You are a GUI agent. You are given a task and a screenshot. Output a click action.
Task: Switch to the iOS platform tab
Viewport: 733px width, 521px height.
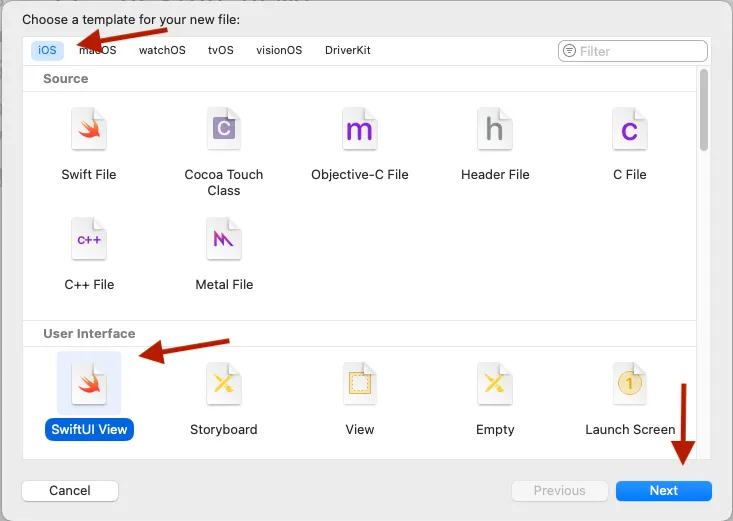pyautogui.click(x=47, y=50)
